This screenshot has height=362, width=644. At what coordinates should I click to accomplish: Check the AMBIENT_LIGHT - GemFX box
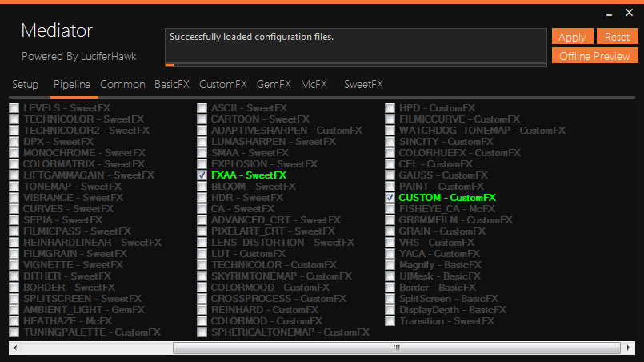tap(14, 310)
